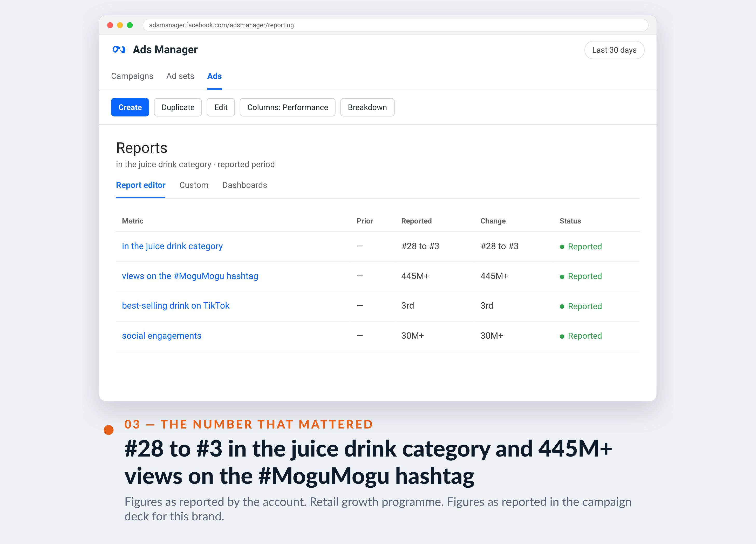This screenshot has height=544, width=756.
Task: Click the 'reported period' subtitle text
Action: pos(246,165)
